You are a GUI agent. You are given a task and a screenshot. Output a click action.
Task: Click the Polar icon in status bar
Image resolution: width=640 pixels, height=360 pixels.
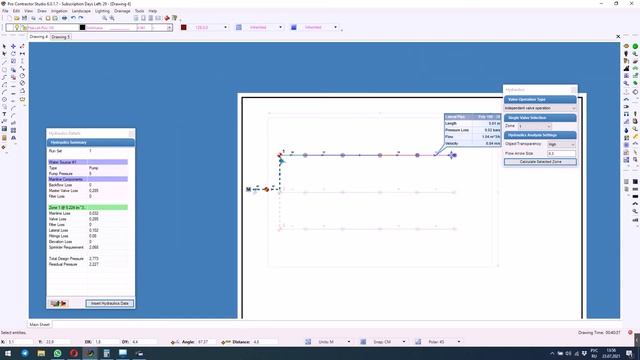(x=418, y=342)
